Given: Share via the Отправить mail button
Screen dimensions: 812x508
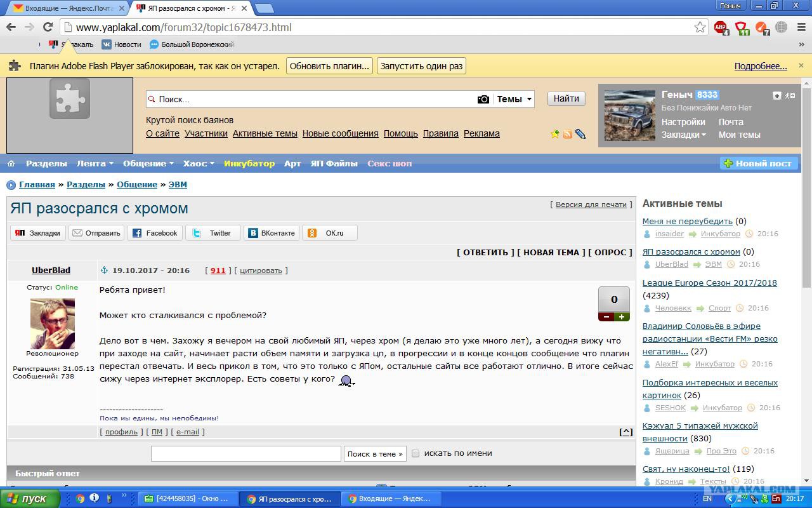Looking at the screenshot, I should coord(96,233).
